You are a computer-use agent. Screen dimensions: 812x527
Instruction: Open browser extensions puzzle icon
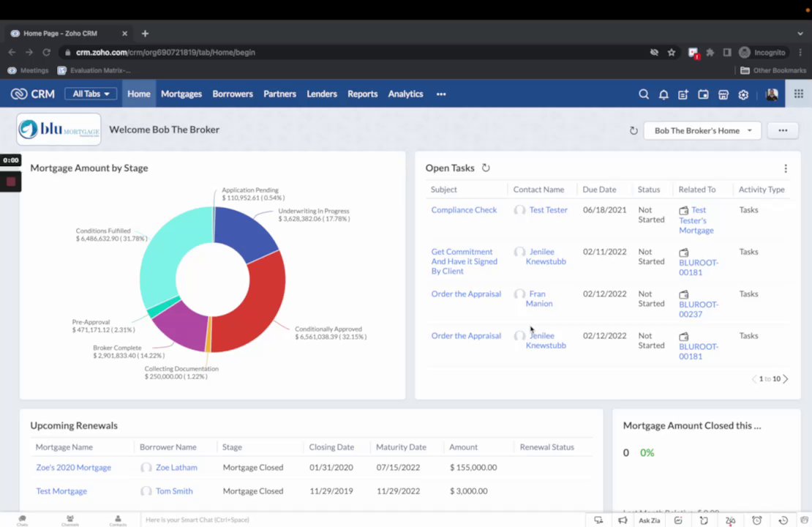point(710,53)
